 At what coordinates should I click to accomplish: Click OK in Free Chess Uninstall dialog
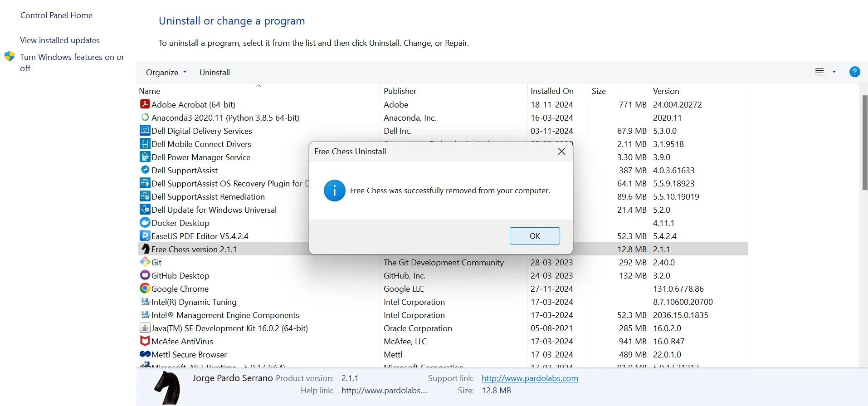coord(535,236)
